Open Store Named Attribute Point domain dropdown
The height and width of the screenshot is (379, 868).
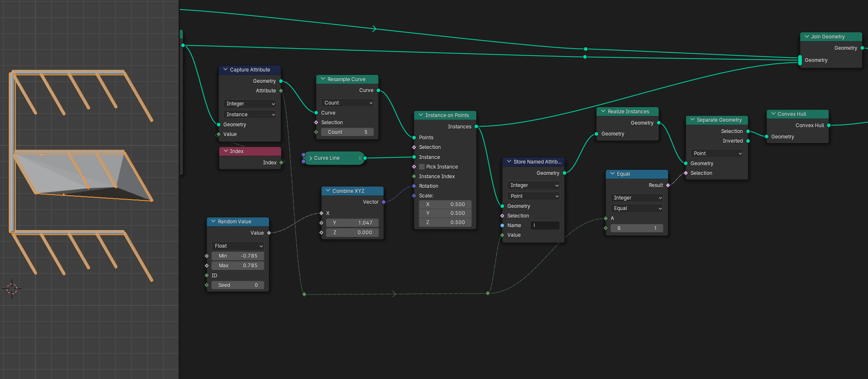click(533, 196)
